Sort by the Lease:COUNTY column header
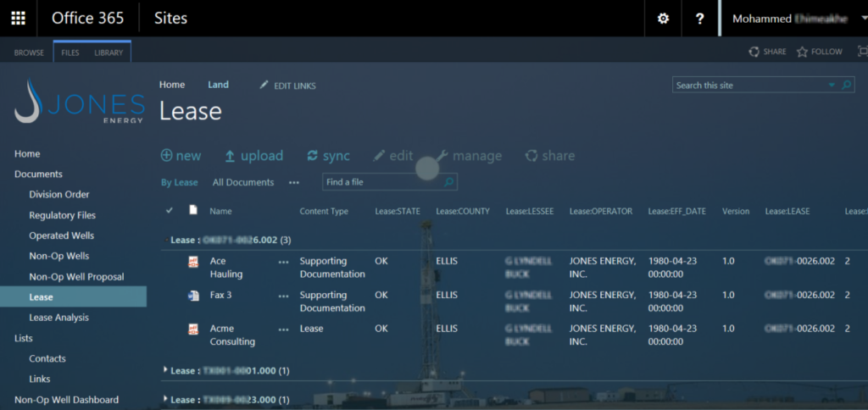This screenshot has height=410, width=868. pyautogui.click(x=463, y=211)
